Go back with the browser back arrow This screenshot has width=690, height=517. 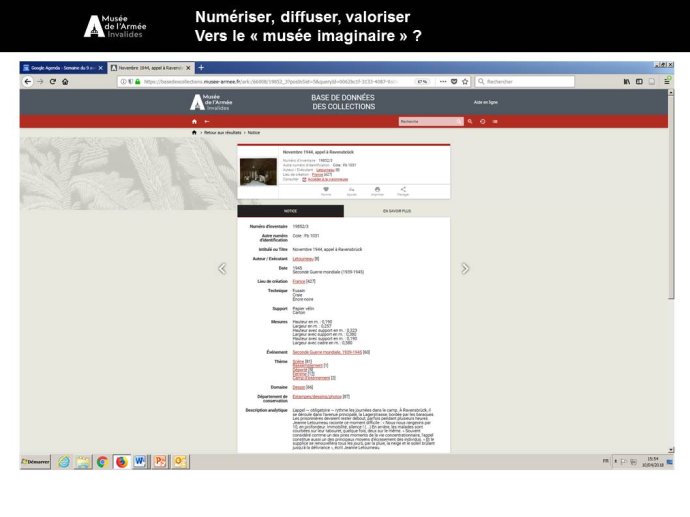click(28, 81)
